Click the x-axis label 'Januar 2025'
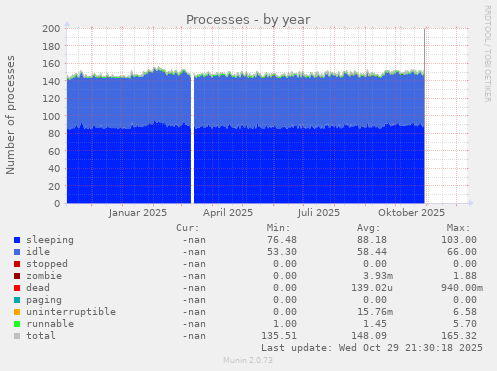Image resolution: width=497 pixels, height=371 pixels. pos(138,213)
